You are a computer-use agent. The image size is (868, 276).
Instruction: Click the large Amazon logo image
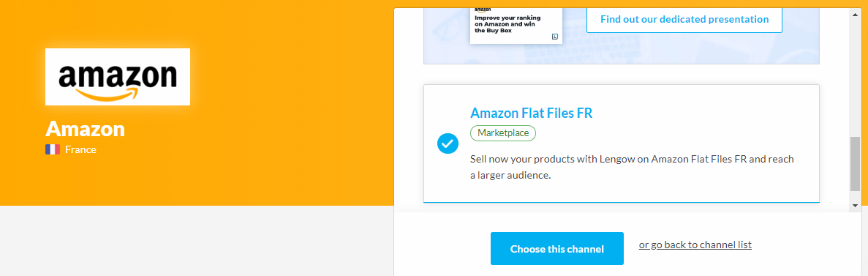point(117,76)
